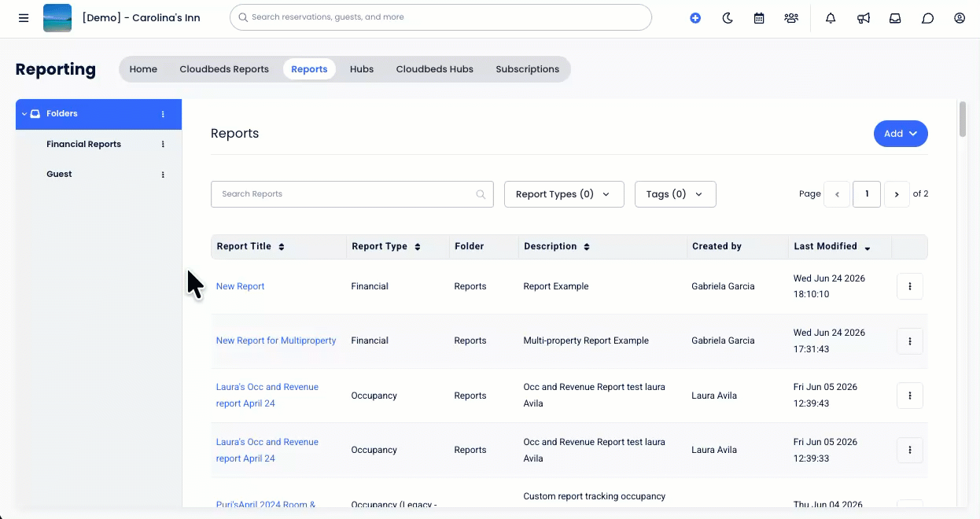Open row menu for report modified 12:39:33
This screenshot has width=980, height=519.
910,450
